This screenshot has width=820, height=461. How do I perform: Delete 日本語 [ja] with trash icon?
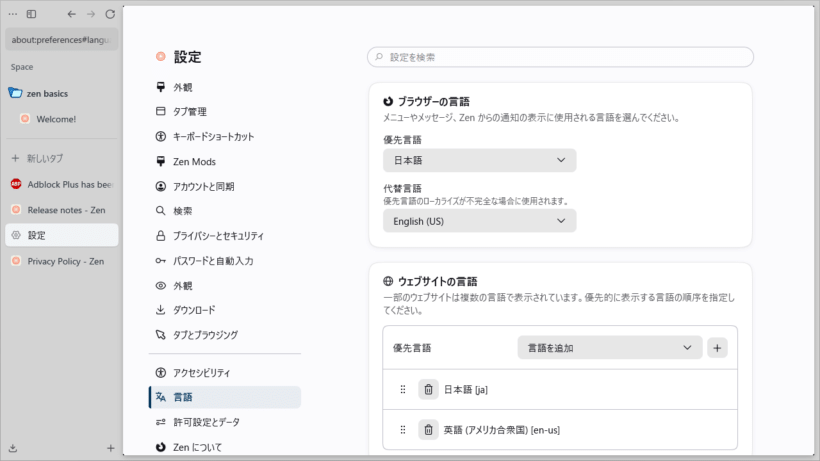(428, 389)
